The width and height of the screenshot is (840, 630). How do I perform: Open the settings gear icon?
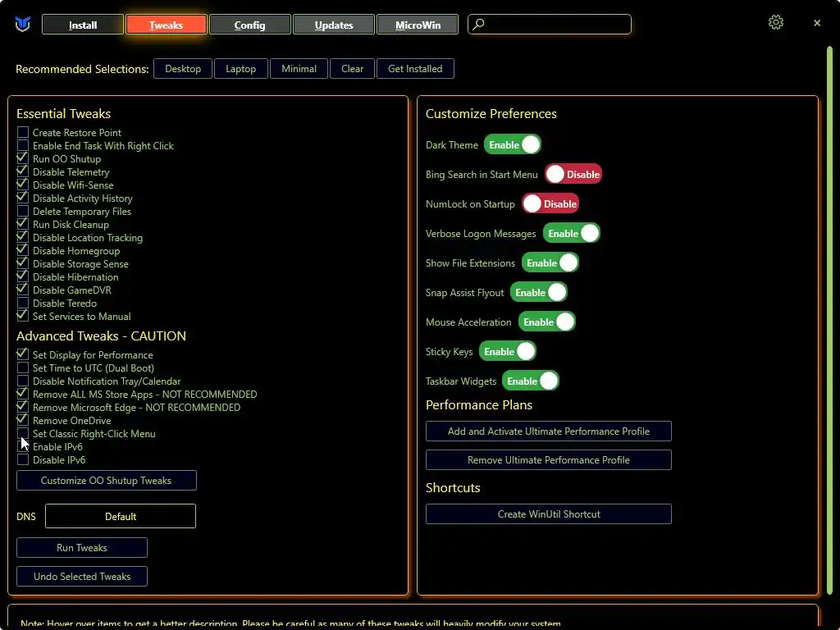(775, 22)
